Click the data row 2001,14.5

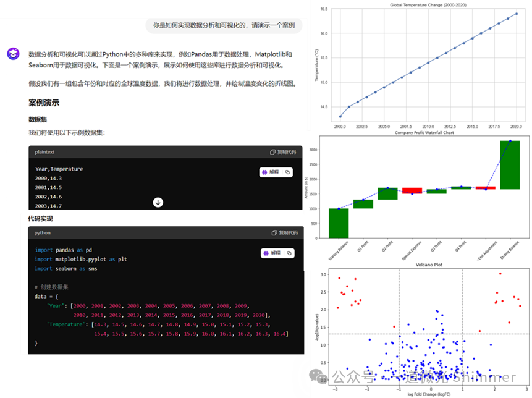point(48,187)
